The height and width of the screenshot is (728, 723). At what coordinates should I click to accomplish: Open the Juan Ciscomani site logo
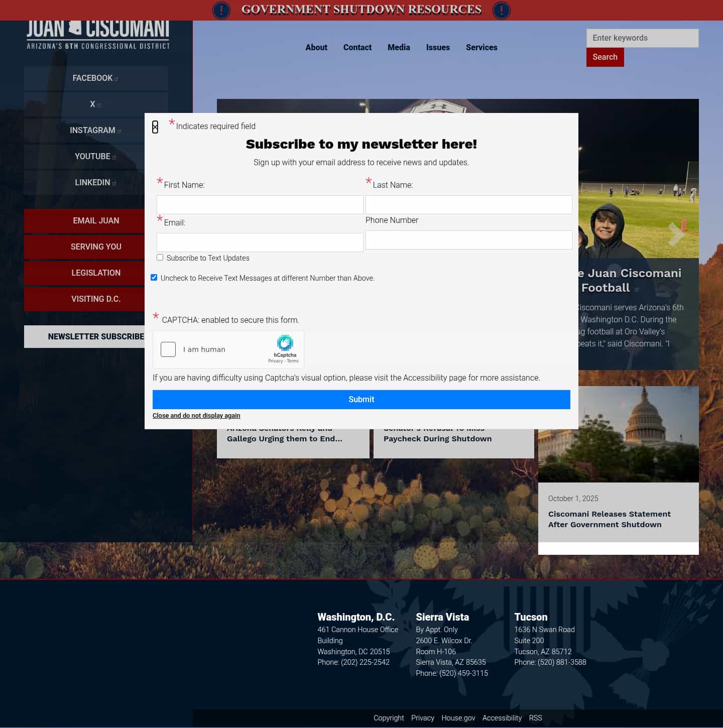pos(98,35)
